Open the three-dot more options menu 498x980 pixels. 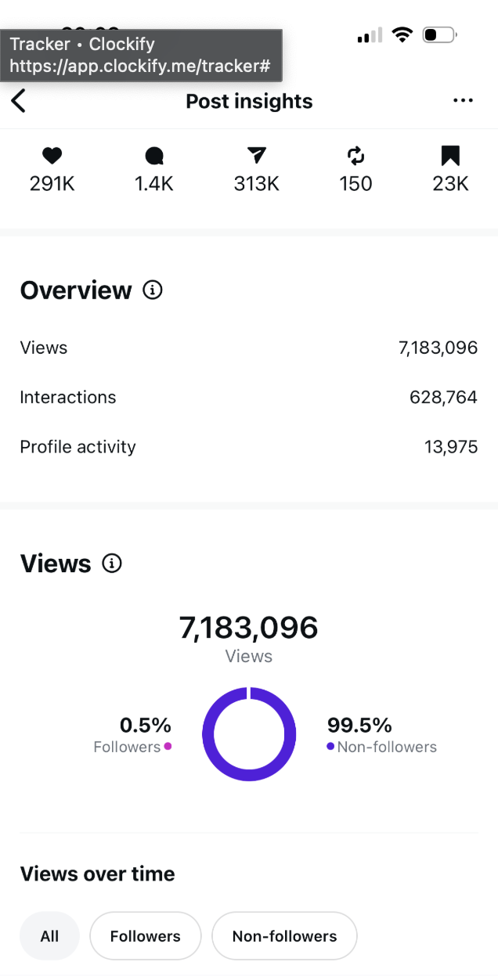pos(463,101)
